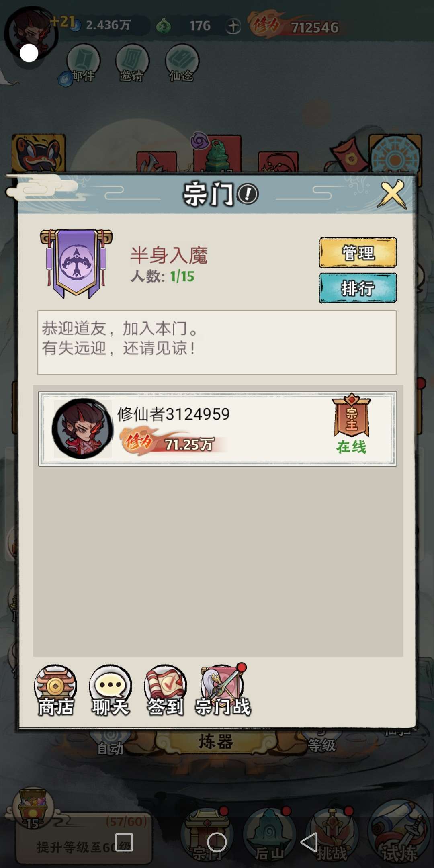Tap the sect announcement text box
The height and width of the screenshot is (868, 434).
click(x=217, y=342)
